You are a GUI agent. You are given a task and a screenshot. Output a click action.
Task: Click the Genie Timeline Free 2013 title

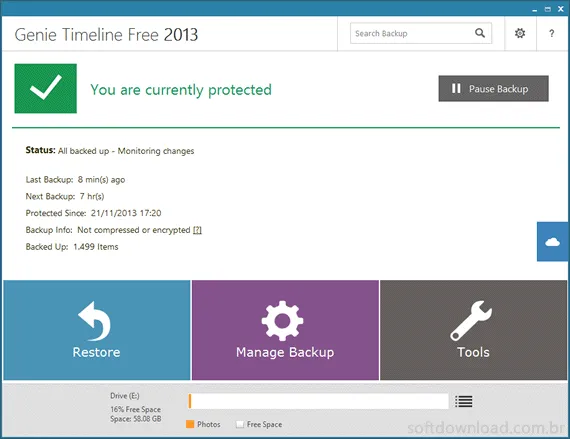coord(106,35)
